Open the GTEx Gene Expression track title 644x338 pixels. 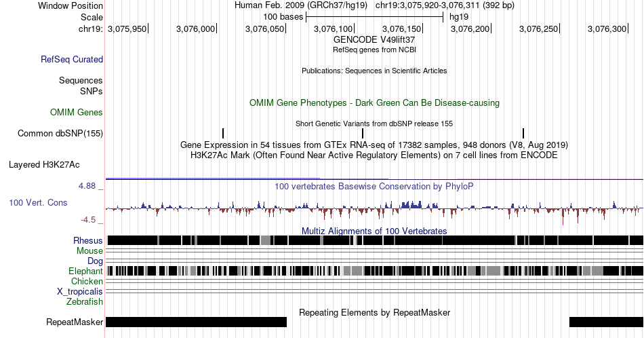click(x=374, y=145)
